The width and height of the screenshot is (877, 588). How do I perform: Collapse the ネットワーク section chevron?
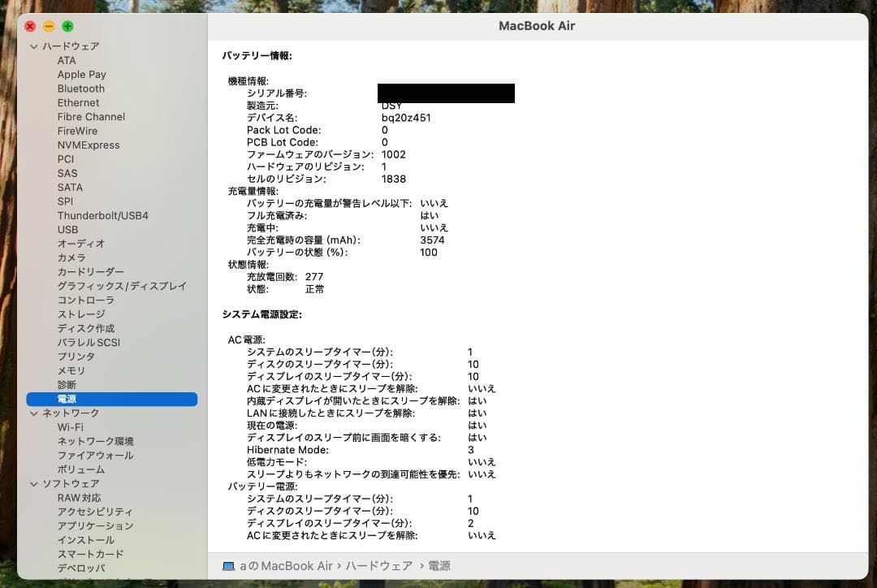pyautogui.click(x=34, y=413)
